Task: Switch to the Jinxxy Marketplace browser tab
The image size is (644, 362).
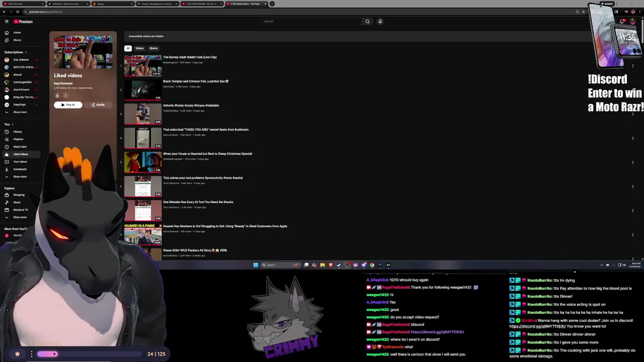Action: pos(156,4)
